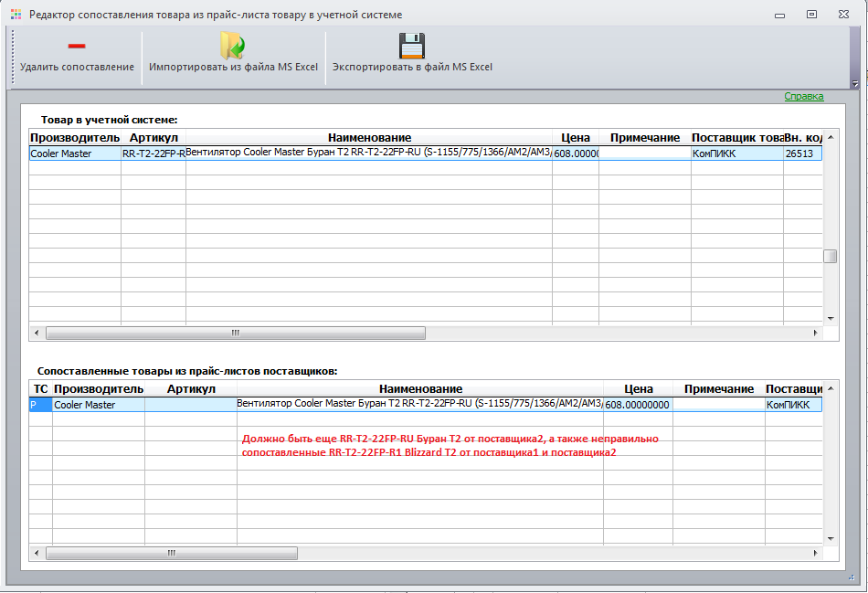Click top table Цена column header
Viewport: 868px width, 593px height.
pyautogui.click(x=575, y=137)
